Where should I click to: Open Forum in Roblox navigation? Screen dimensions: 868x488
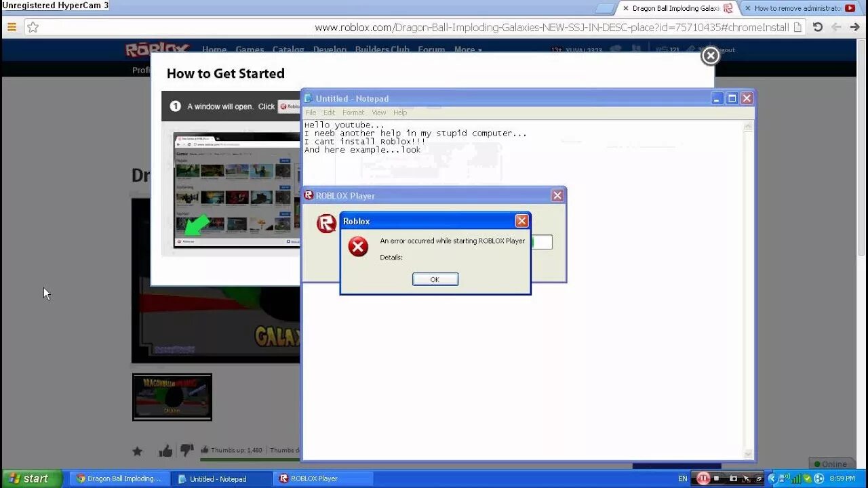(x=431, y=49)
